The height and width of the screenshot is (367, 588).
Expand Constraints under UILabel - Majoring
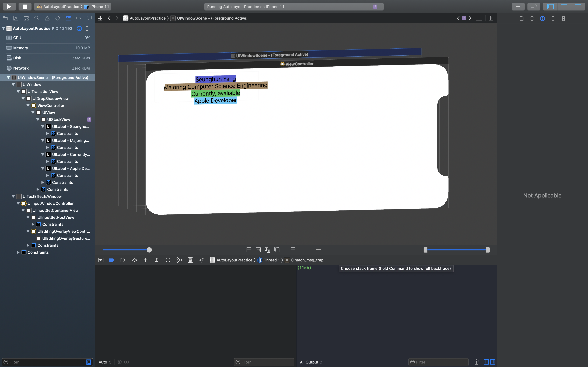[x=48, y=147]
